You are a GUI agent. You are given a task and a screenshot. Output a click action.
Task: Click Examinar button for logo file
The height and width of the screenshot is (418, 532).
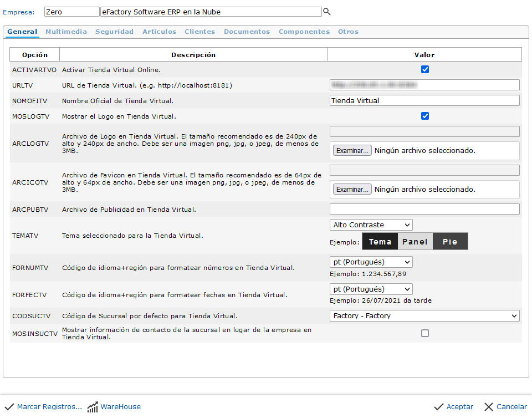click(352, 151)
